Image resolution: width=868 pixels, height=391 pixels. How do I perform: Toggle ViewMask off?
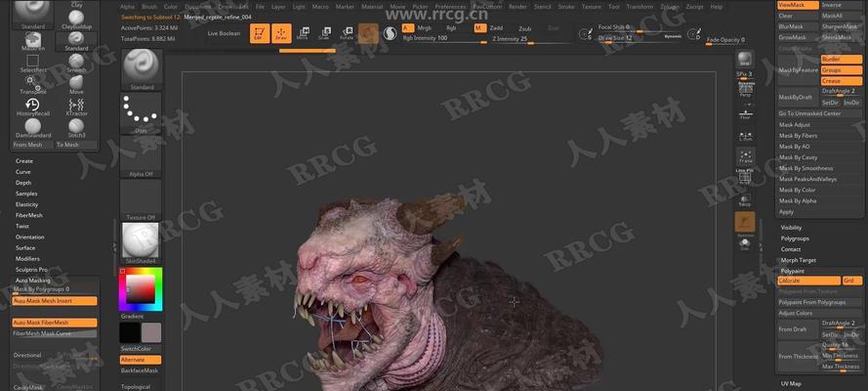tap(798, 5)
